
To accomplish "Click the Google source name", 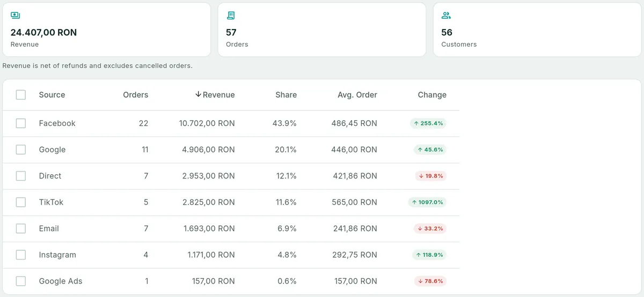I will point(52,150).
